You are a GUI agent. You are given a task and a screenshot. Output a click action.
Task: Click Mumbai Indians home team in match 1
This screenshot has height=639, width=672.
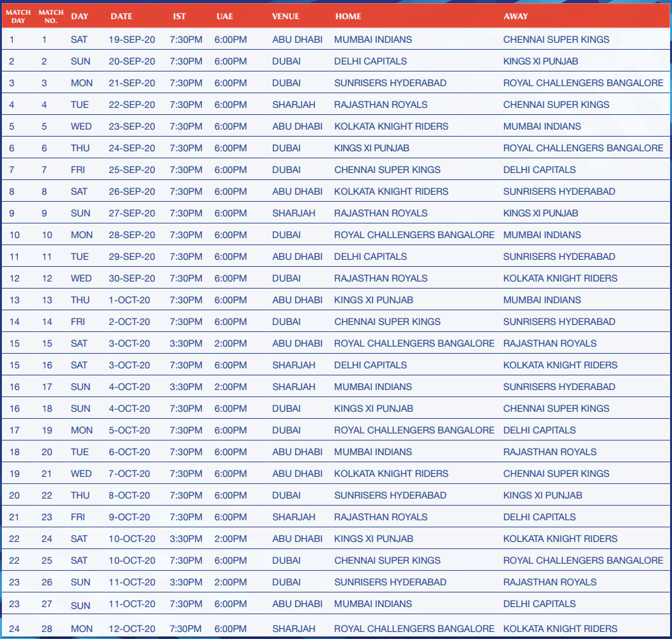click(x=373, y=40)
